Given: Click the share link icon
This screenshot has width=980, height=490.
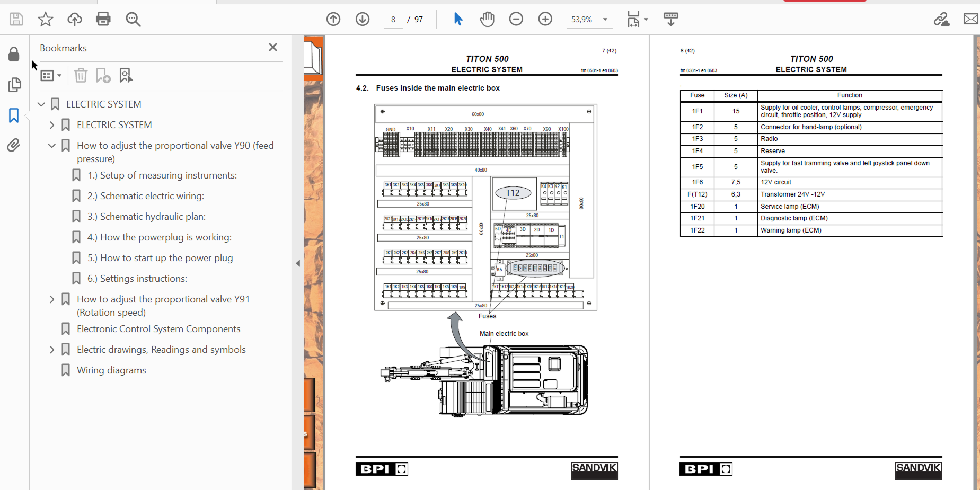Looking at the screenshot, I should [x=942, y=20].
